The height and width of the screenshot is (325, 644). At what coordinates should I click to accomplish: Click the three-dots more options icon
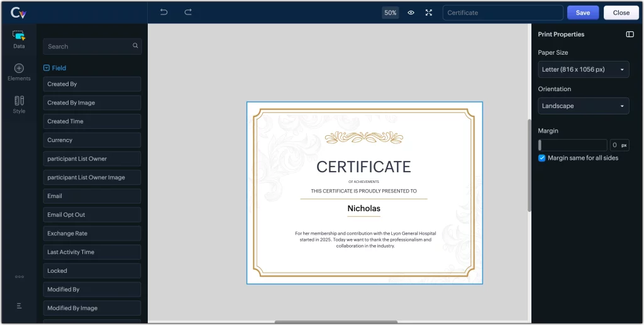tap(19, 277)
